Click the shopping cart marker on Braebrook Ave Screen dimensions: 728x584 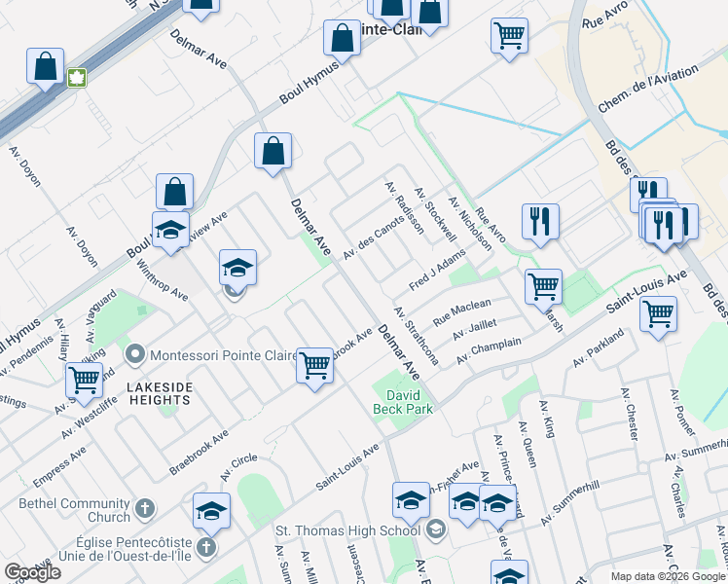314,368
